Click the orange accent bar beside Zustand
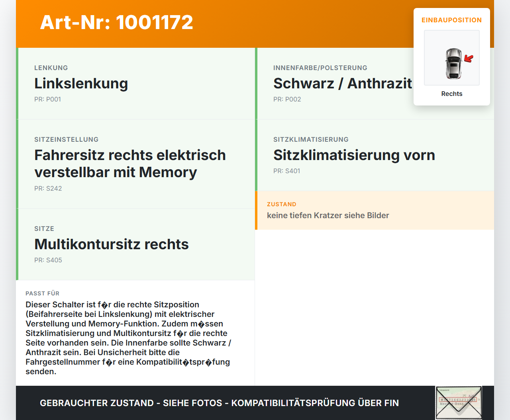 pos(257,210)
